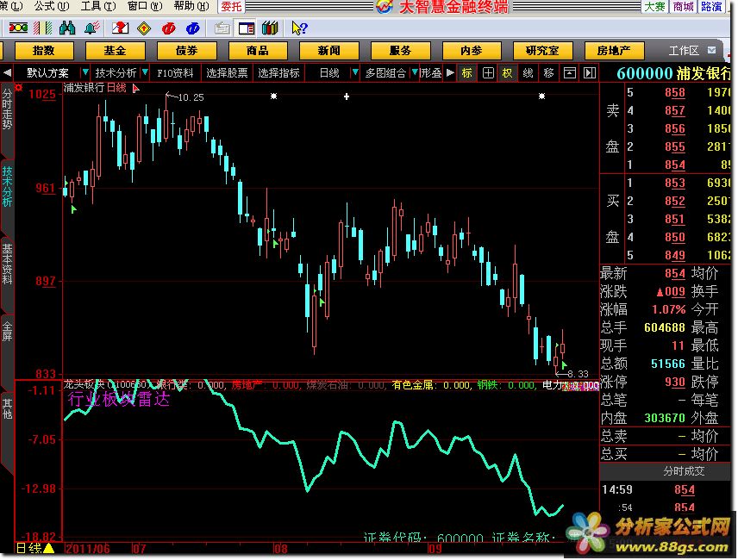Click the blue circular toolbar icon
The image size is (738, 560).
(192, 28)
